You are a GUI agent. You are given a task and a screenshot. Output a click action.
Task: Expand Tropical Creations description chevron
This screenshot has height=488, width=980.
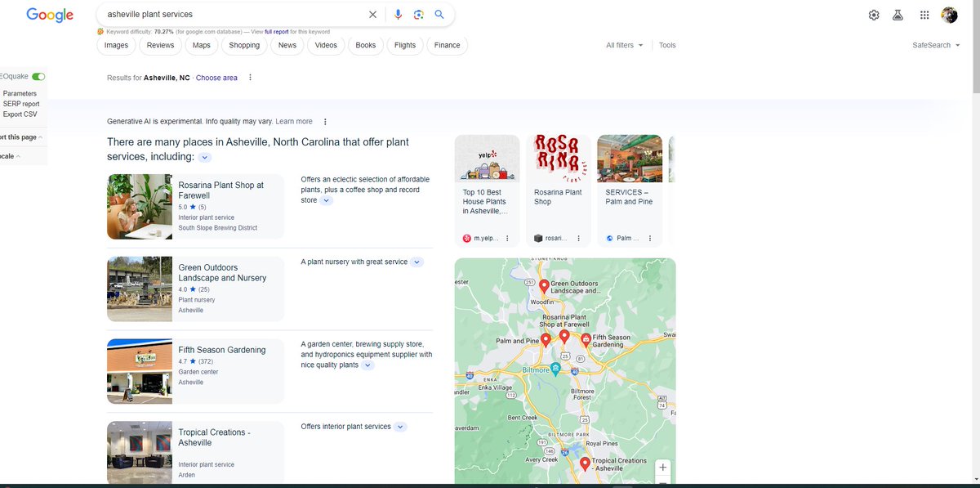point(400,427)
